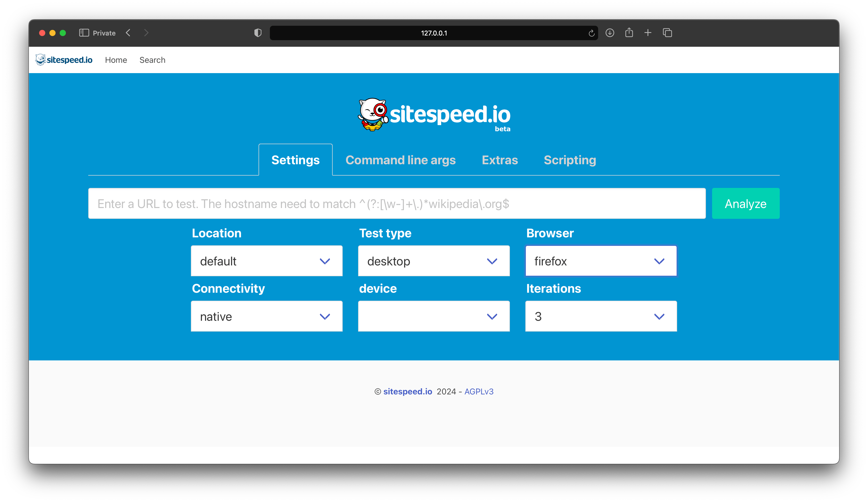The image size is (868, 502).
Task: Open the AGPLv3 license link
Action: click(x=479, y=391)
